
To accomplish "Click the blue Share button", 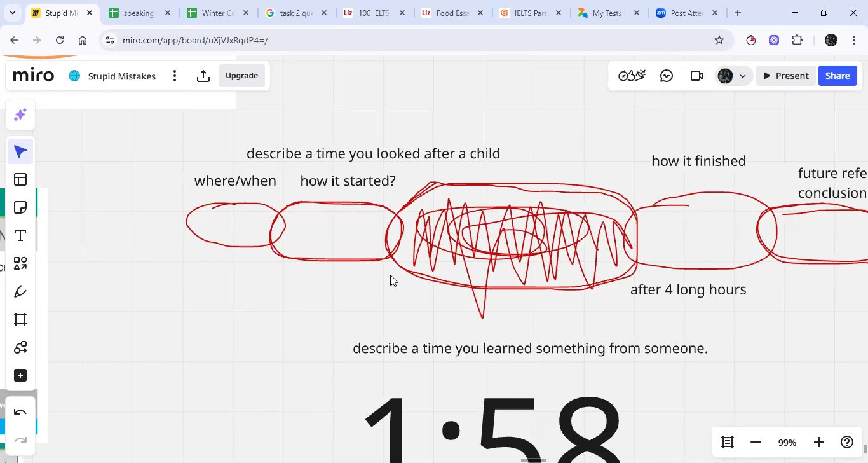I will tap(837, 76).
